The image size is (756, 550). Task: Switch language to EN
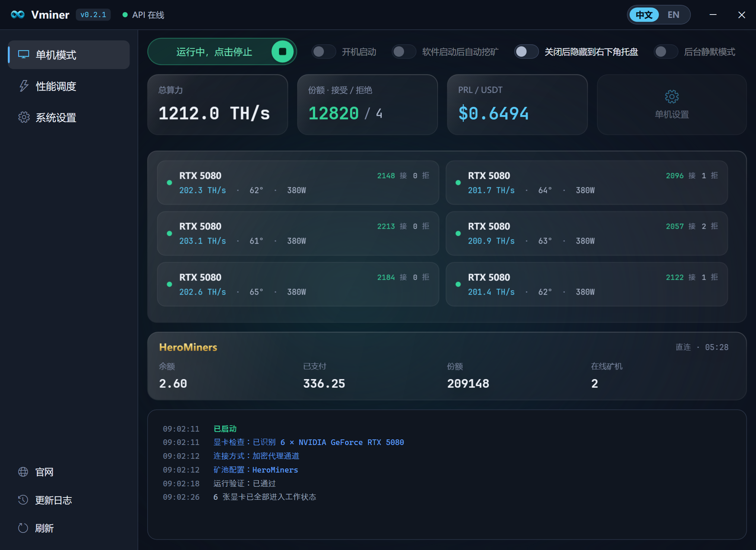click(673, 15)
